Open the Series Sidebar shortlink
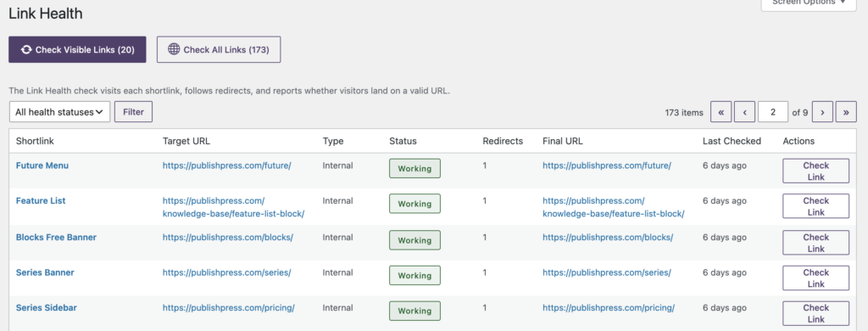 pos(47,308)
